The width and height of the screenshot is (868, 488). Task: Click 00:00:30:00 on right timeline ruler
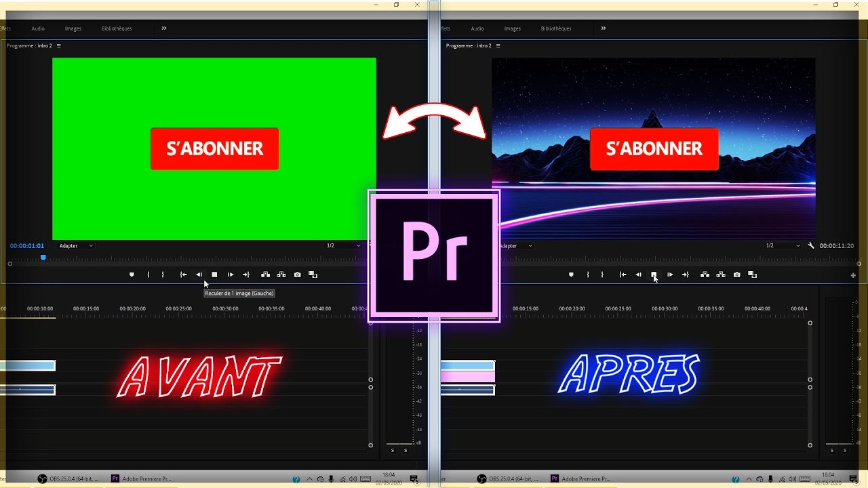point(665,308)
